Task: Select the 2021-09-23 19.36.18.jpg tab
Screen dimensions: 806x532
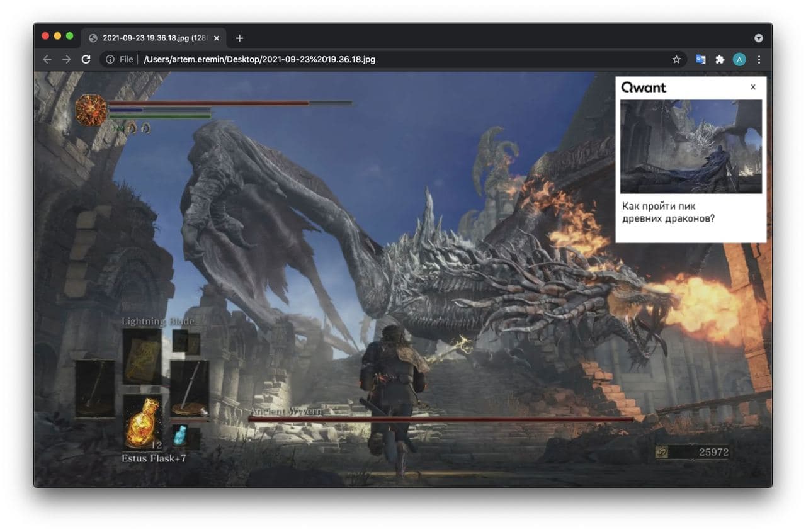Action: pos(154,38)
